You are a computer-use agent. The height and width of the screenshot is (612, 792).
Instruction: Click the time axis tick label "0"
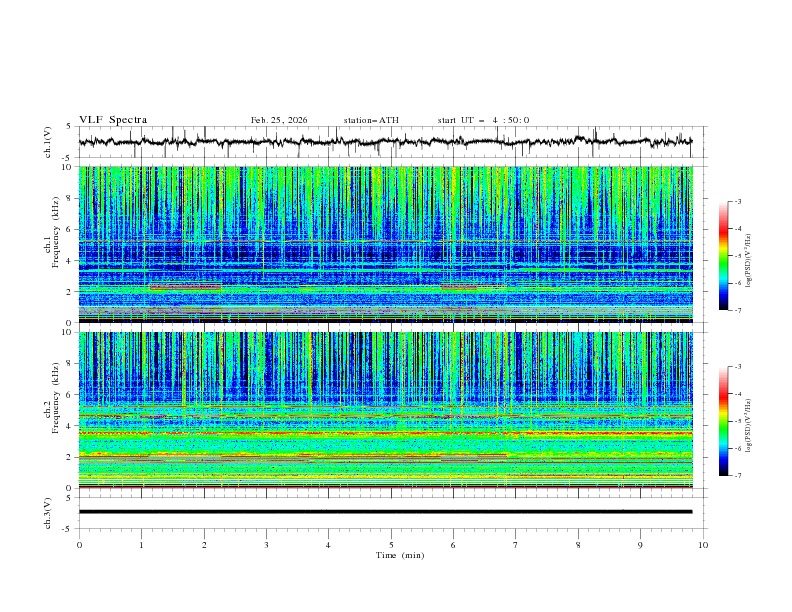79,545
